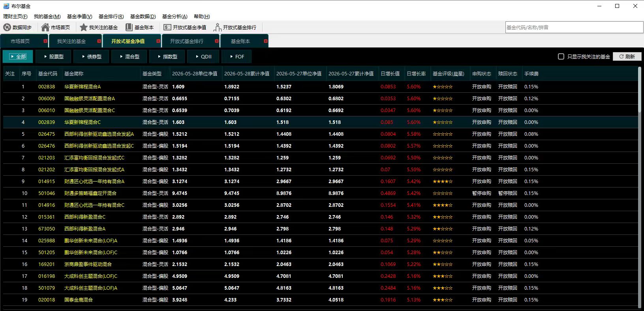The height and width of the screenshot is (311, 644).
Task: Open the 基金数据(D) menu
Action: click(x=143, y=16)
